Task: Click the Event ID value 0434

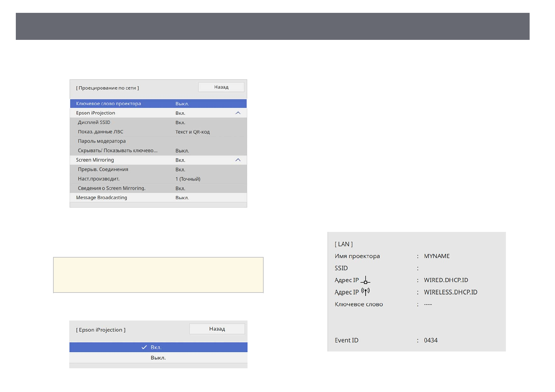Action: point(430,340)
